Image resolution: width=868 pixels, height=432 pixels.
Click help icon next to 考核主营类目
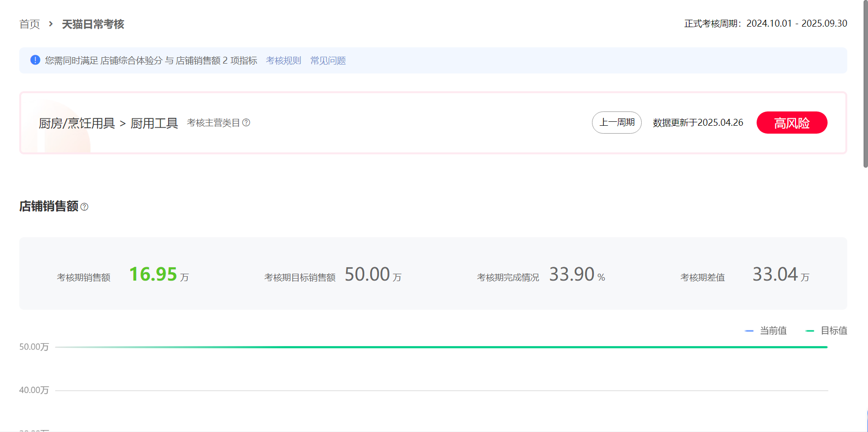tap(246, 123)
